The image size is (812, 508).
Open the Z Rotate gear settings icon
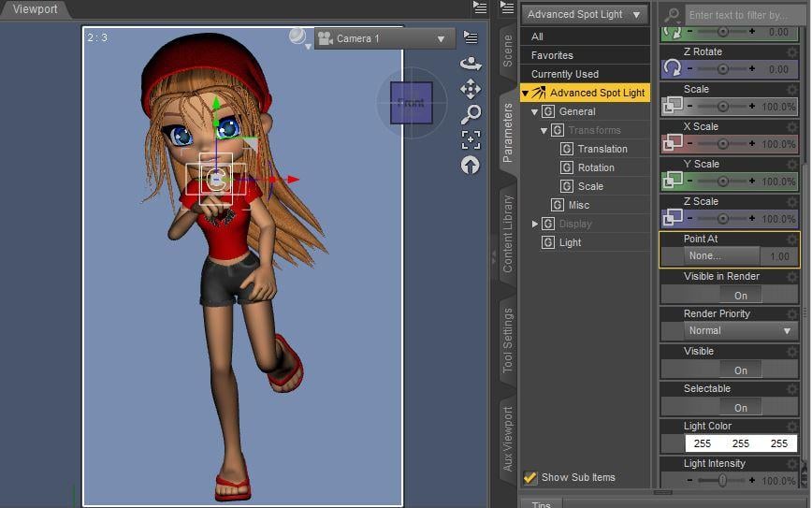pyautogui.click(x=791, y=51)
